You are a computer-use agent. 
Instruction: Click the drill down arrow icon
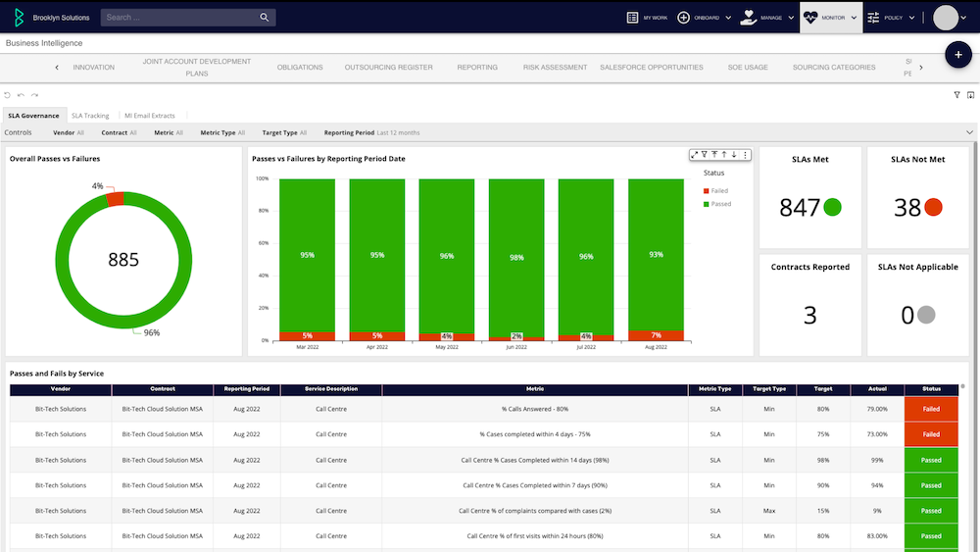[x=734, y=154]
